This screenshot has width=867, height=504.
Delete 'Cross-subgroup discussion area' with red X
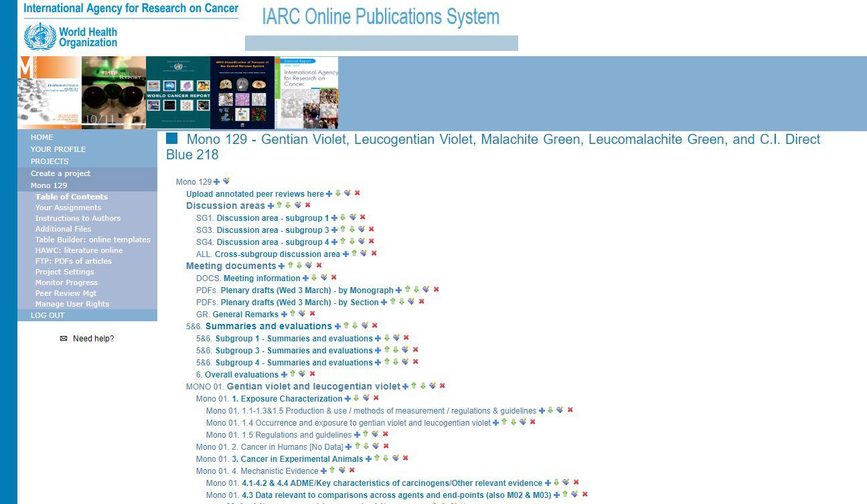click(x=374, y=254)
